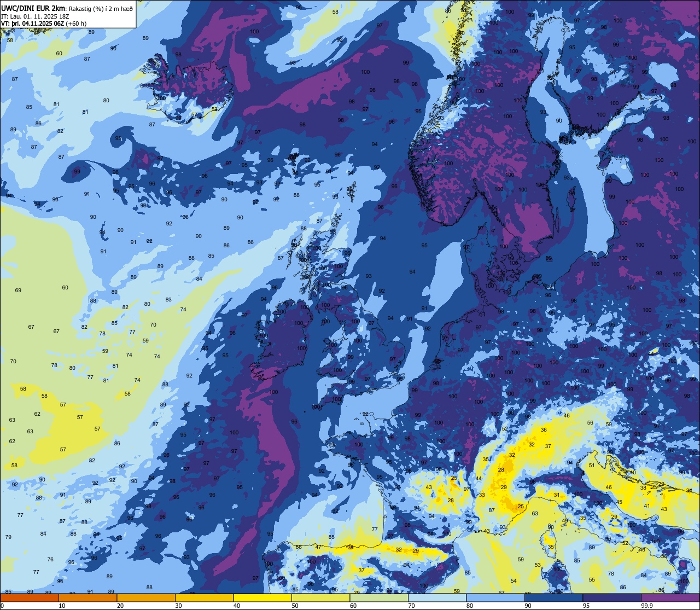The image size is (700, 610).
Task: Click the "IT: Lau. 01. 11. 2025 18Z" line
Action: coord(35,16)
